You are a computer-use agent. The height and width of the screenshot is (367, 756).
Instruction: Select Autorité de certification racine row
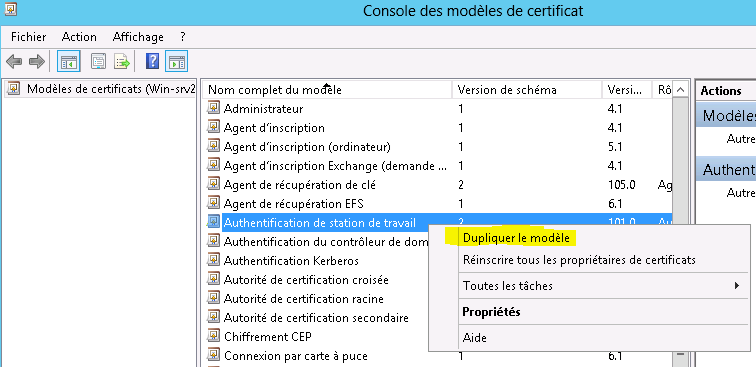pos(317,299)
